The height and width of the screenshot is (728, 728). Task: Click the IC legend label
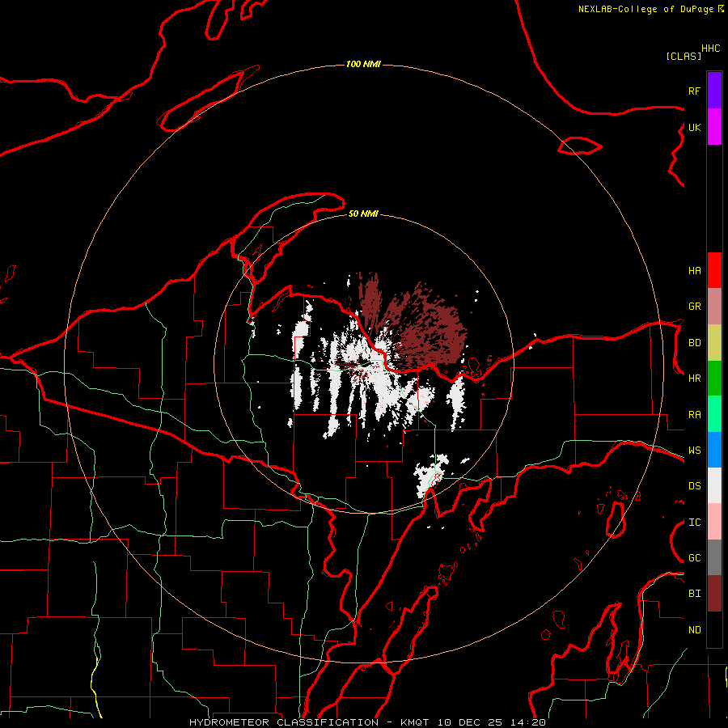694,523
